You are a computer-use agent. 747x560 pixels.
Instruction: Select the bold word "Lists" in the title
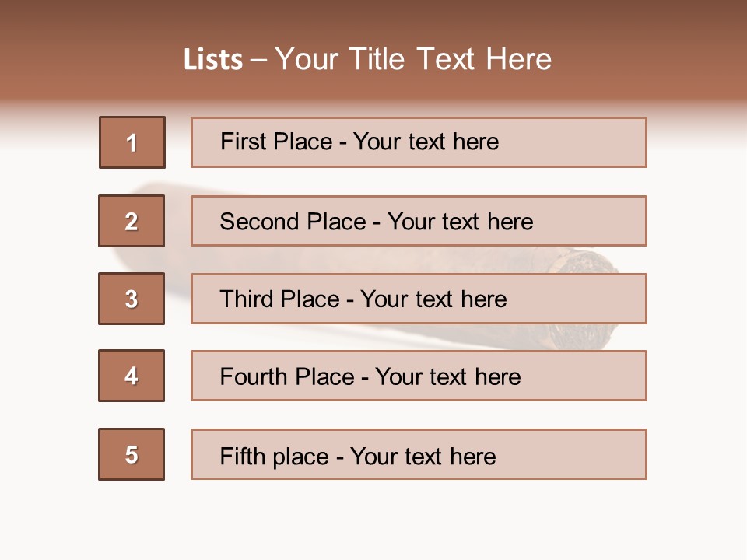click(x=213, y=60)
